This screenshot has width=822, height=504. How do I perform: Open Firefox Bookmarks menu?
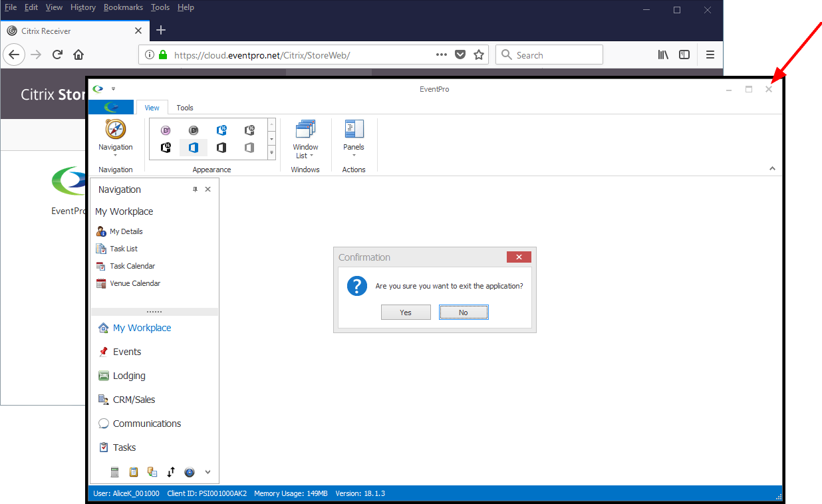123,7
